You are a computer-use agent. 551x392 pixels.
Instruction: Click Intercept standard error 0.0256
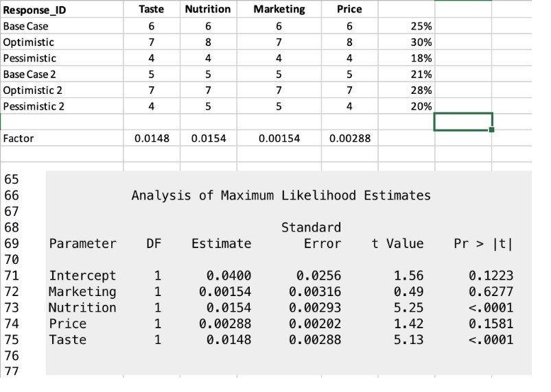(318, 275)
